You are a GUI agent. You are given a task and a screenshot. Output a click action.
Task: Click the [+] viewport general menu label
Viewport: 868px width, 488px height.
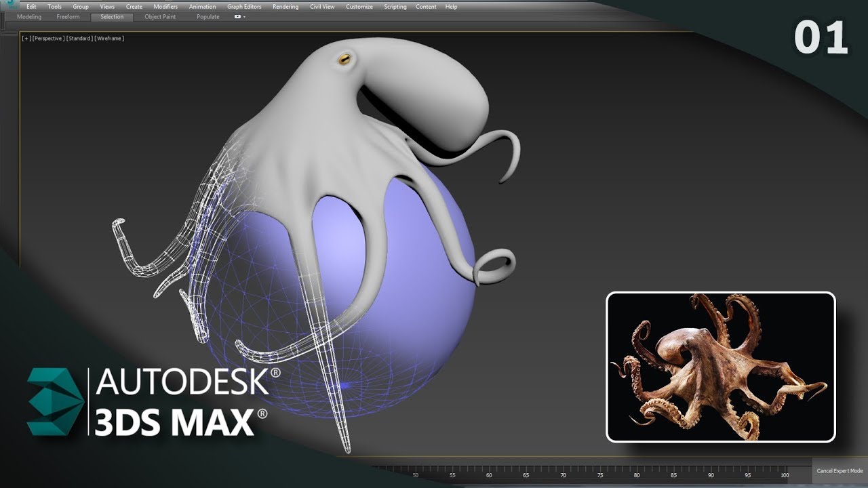coord(26,39)
